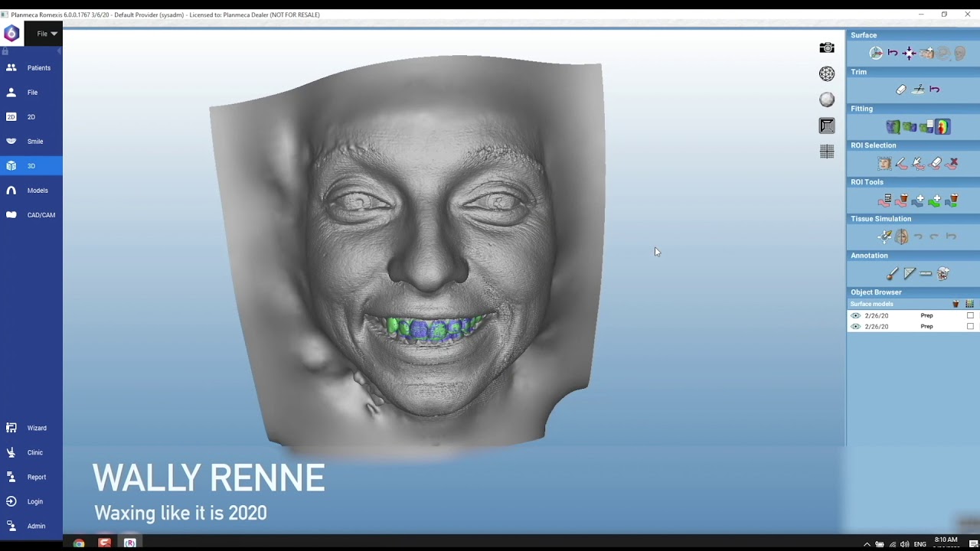The image size is (980, 551).
Task: Click Login in the sidebar
Action: click(x=31, y=501)
